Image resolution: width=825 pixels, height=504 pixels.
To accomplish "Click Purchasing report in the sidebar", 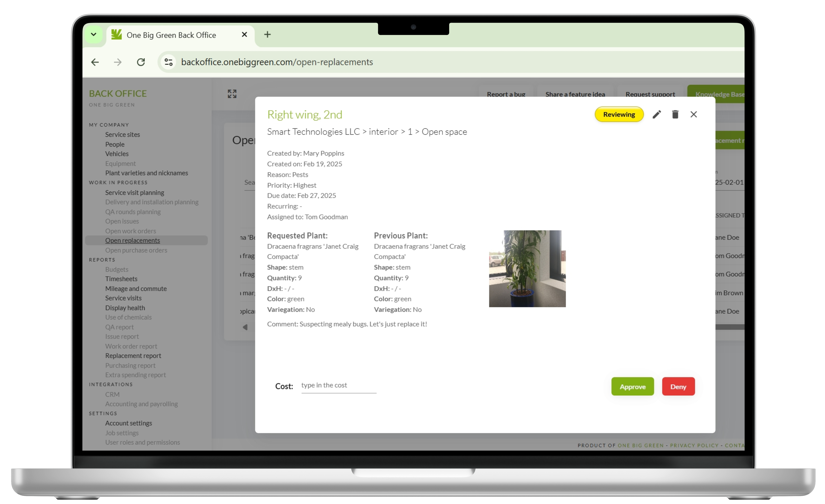I will tap(130, 366).
